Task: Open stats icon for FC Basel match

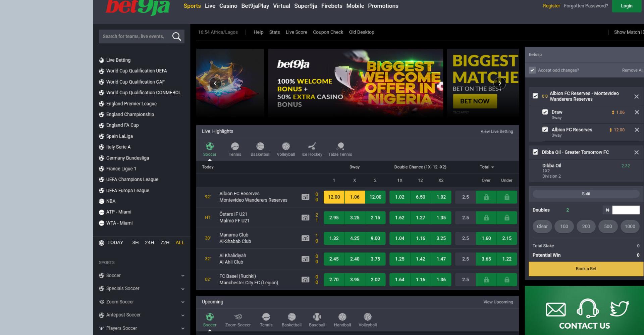Action: (x=305, y=280)
